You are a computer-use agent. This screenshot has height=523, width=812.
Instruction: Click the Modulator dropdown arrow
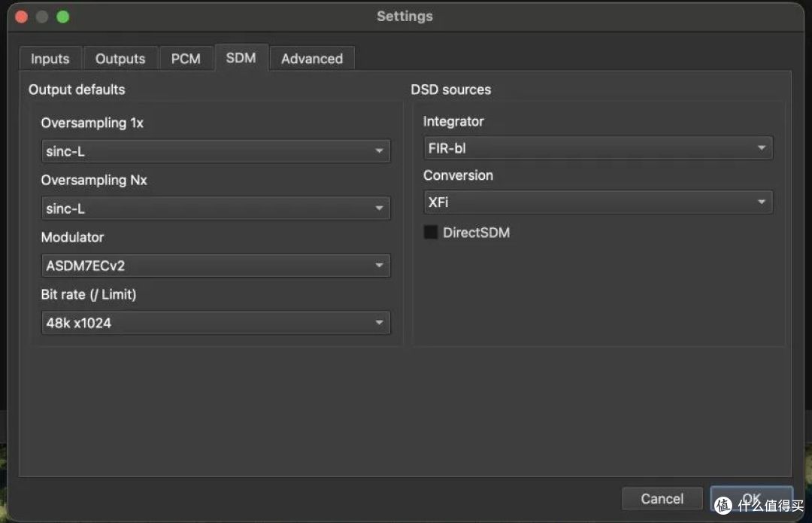379,266
